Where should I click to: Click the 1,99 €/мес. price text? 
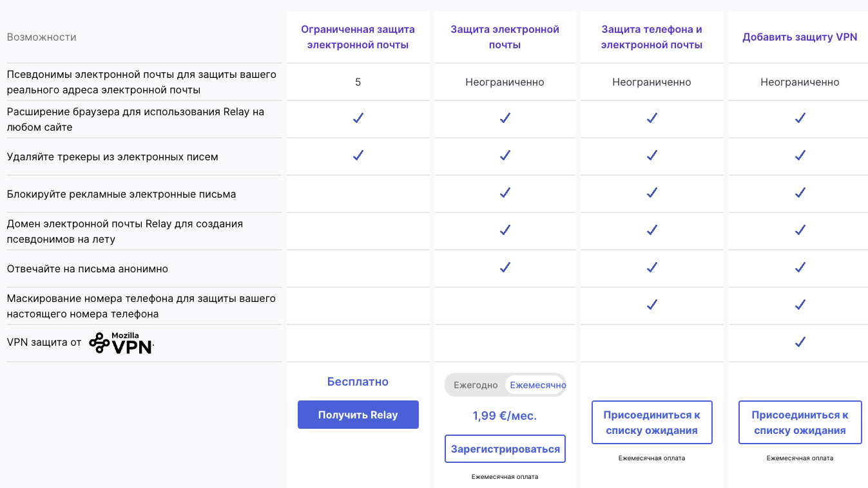click(x=505, y=416)
